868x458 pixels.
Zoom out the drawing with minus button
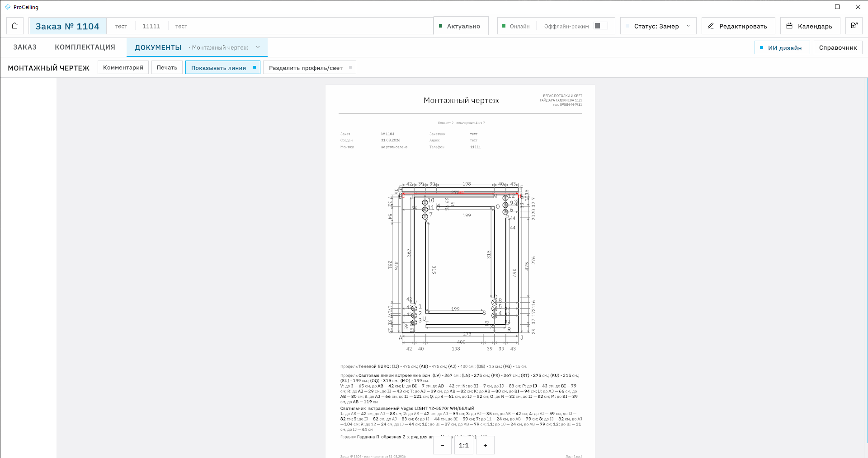tap(442, 445)
